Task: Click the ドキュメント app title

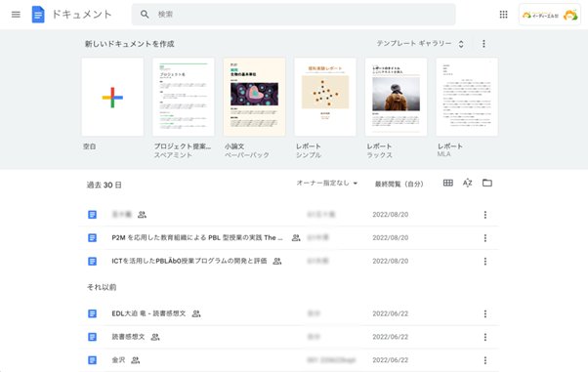Action: click(82, 15)
